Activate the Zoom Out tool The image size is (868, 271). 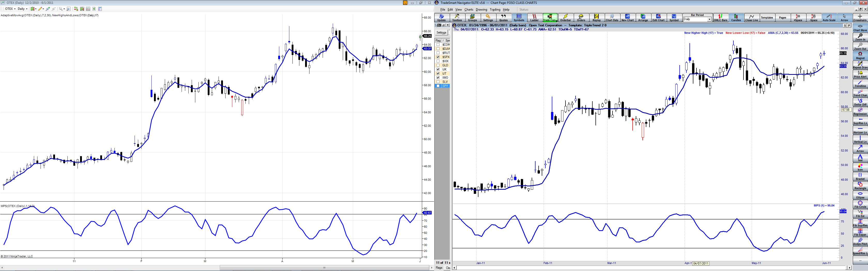(x=860, y=46)
